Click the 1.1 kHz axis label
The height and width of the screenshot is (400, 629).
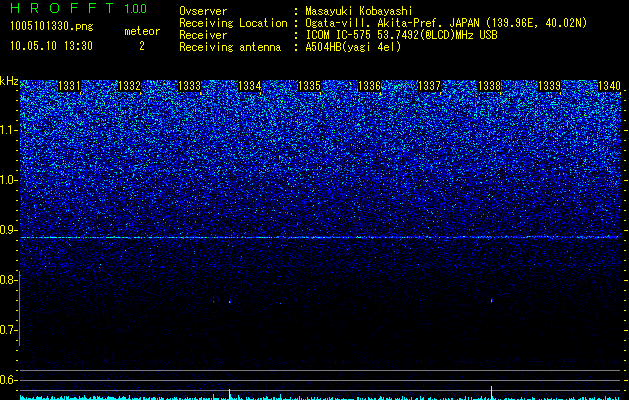9,130
